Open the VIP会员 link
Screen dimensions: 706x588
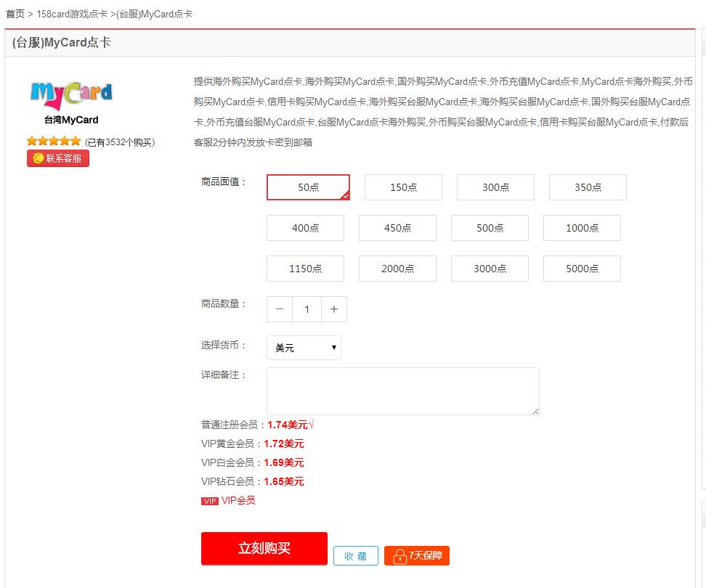238,500
